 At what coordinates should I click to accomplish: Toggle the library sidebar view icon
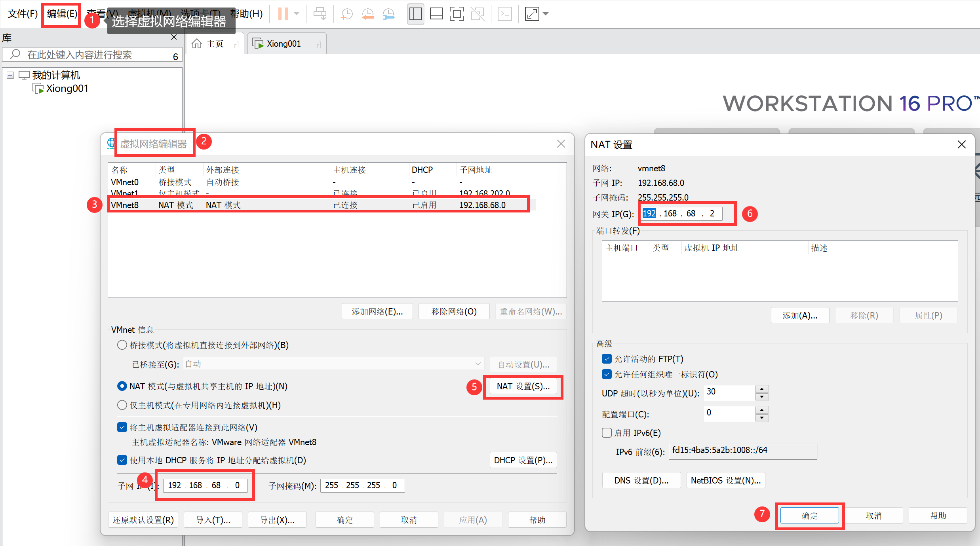pos(415,14)
